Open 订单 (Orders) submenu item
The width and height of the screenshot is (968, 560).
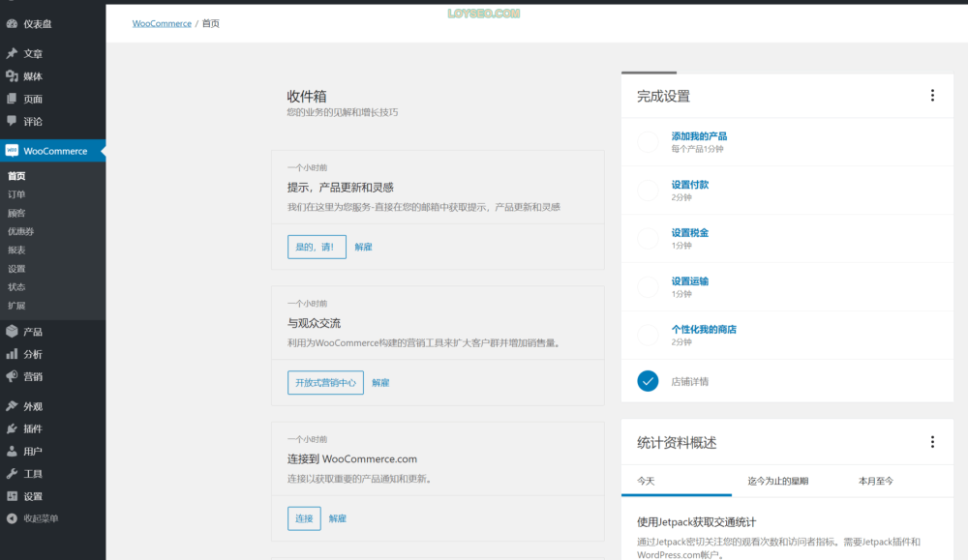click(16, 194)
